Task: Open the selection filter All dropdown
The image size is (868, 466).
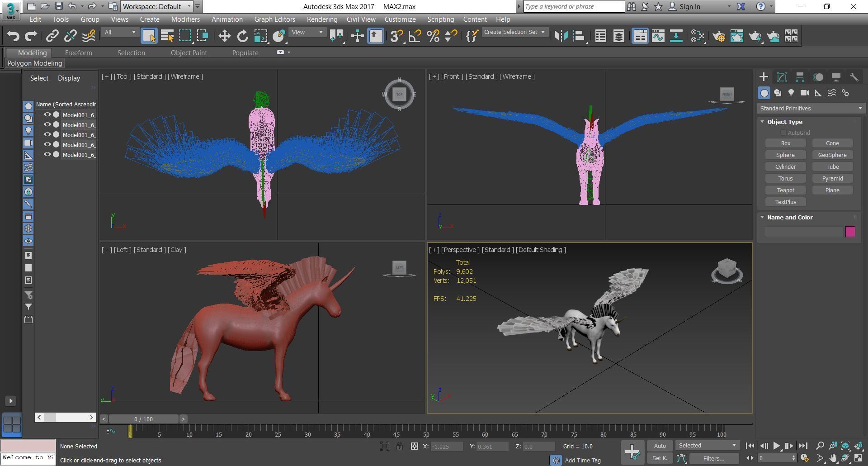Action: [120, 33]
